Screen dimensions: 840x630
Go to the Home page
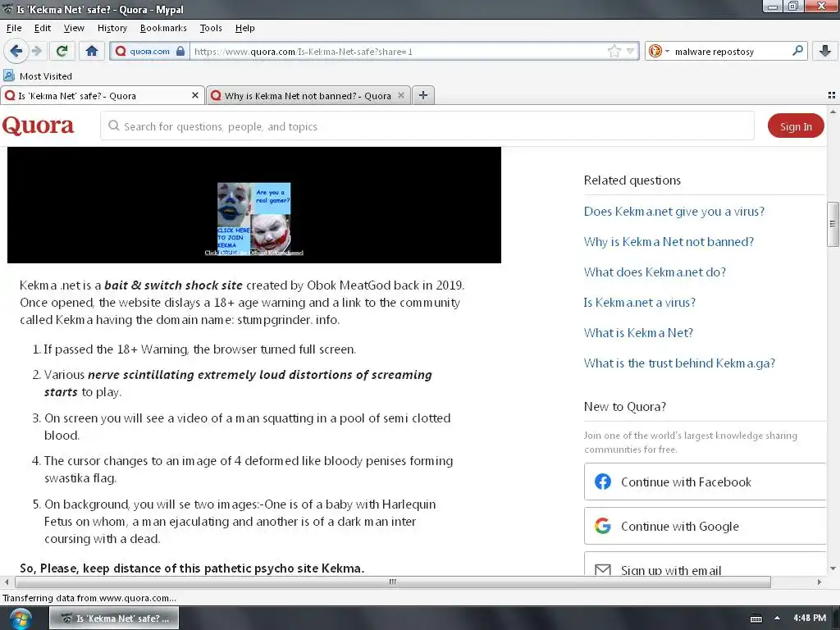pos(92,52)
